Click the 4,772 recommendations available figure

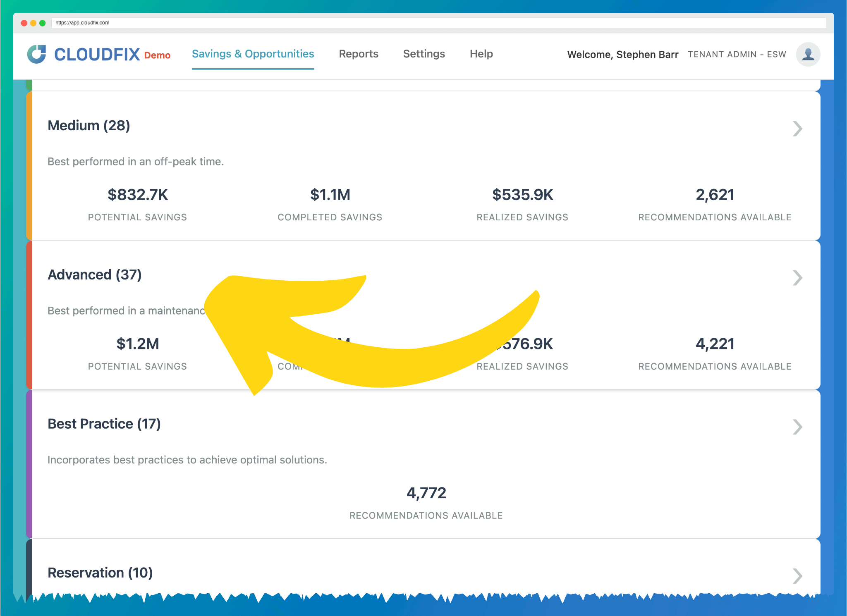coord(426,493)
